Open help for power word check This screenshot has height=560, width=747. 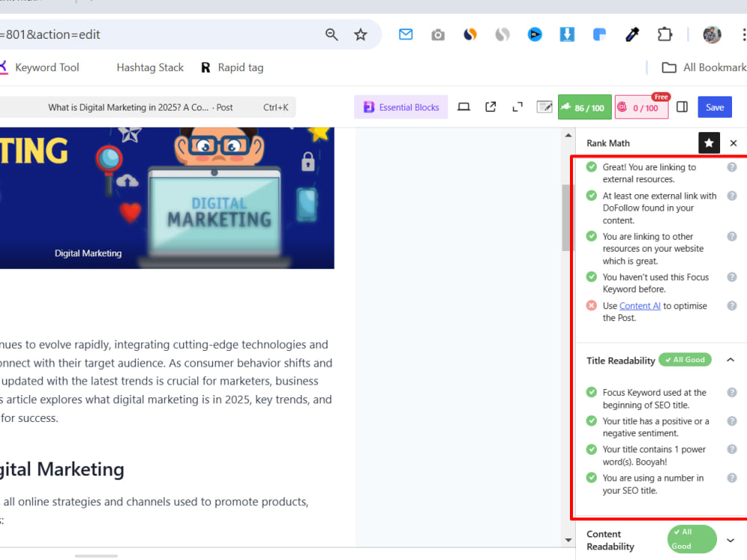click(x=732, y=449)
